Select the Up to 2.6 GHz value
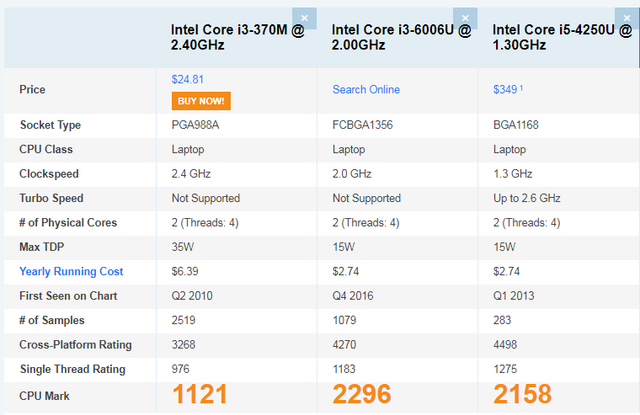The image size is (640, 415). click(x=527, y=198)
